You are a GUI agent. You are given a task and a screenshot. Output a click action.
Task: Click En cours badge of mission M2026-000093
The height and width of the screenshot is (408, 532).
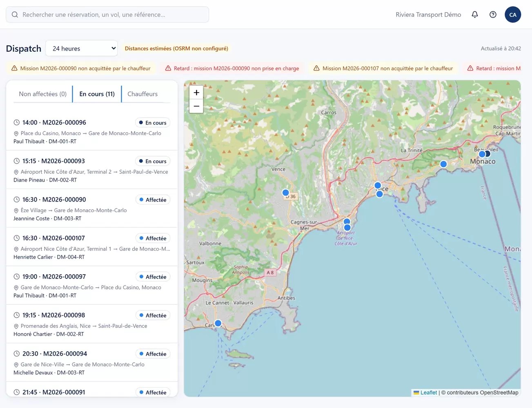pyautogui.click(x=153, y=161)
